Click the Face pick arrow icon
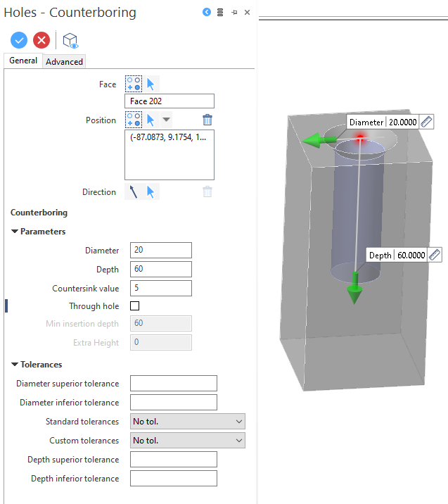The width and height of the screenshot is (448, 504). [151, 84]
